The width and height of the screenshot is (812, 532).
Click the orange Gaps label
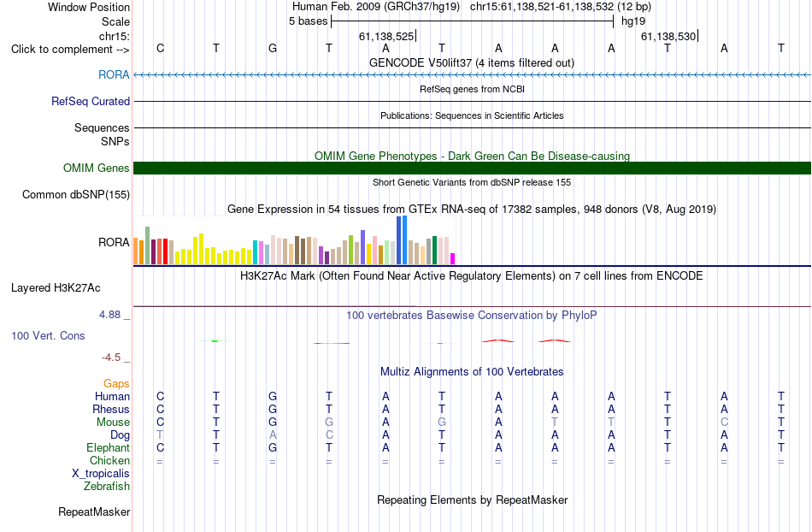[116, 383]
